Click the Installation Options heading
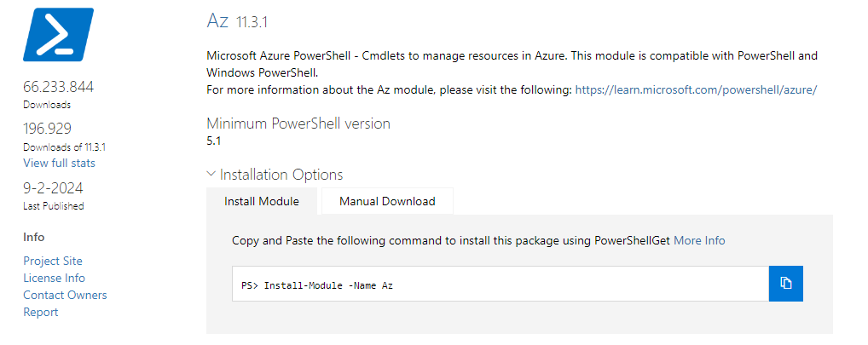868x345 pixels. [x=281, y=175]
